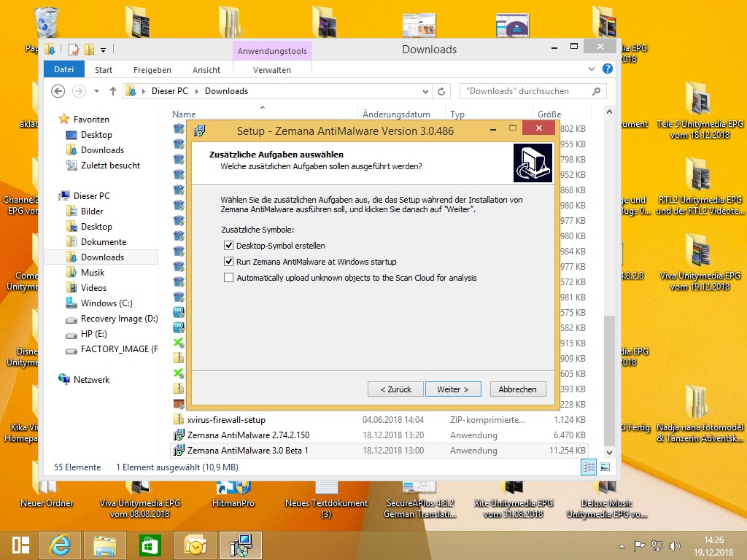The height and width of the screenshot is (560, 747).
Task: Select the Ansicht ribbon tab
Action: (x=206, y=70)
